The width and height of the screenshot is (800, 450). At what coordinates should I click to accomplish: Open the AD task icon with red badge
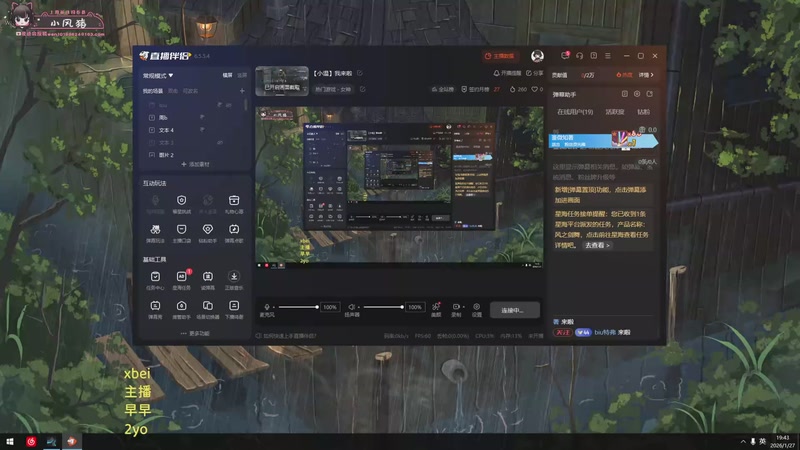coord(181,277)
